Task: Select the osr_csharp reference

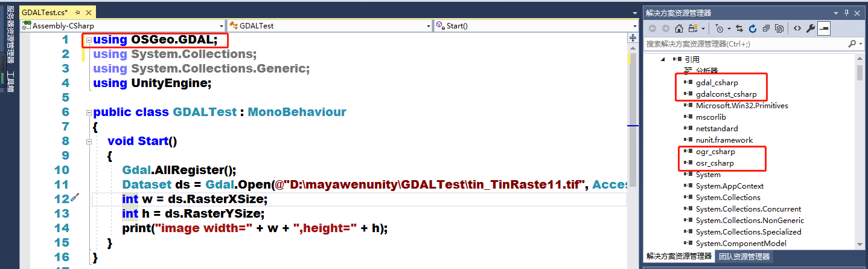Action: pyautogui.click(x=715, y=163)
